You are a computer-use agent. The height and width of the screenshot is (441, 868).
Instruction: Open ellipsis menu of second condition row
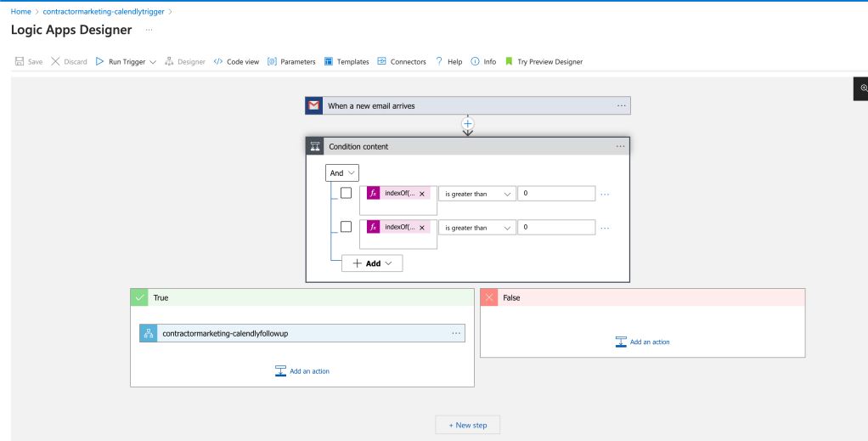click(605, 229)
